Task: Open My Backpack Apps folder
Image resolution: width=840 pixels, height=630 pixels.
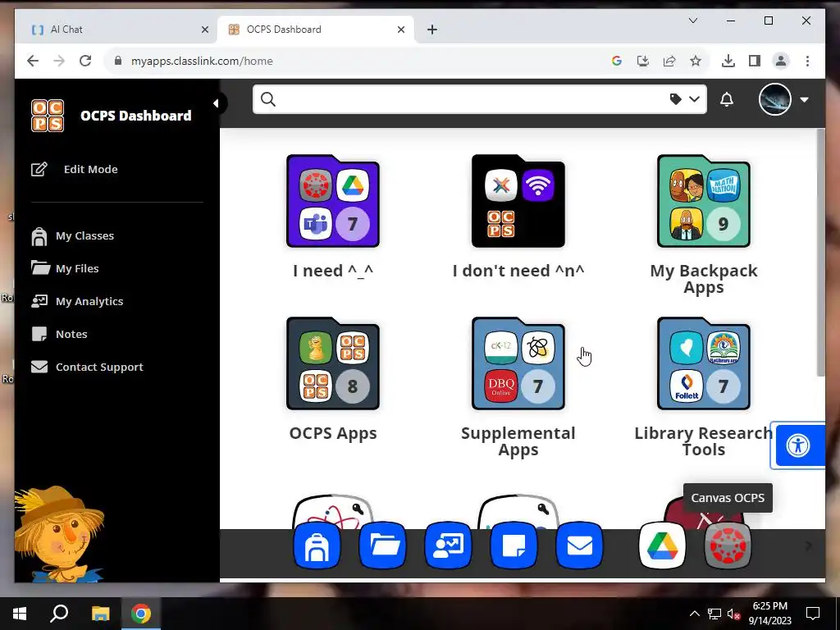Action: click(x=703, y=201)
